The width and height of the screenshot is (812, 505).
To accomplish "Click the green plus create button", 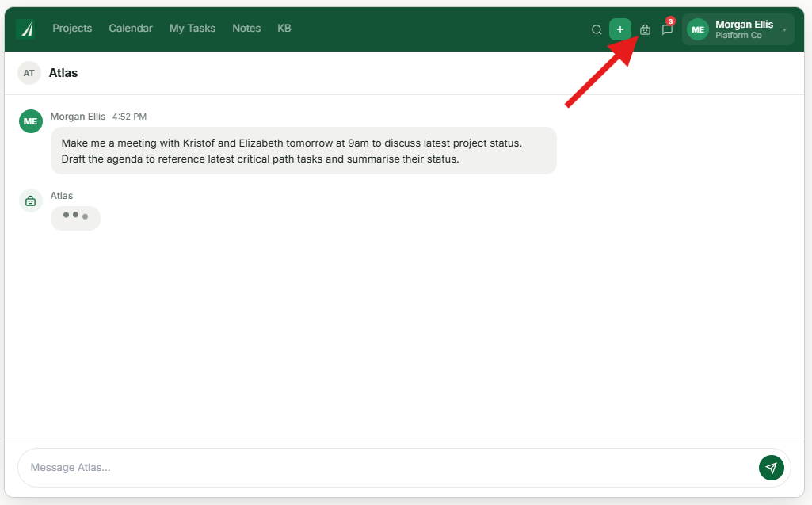I will click(x=619, y=29).
